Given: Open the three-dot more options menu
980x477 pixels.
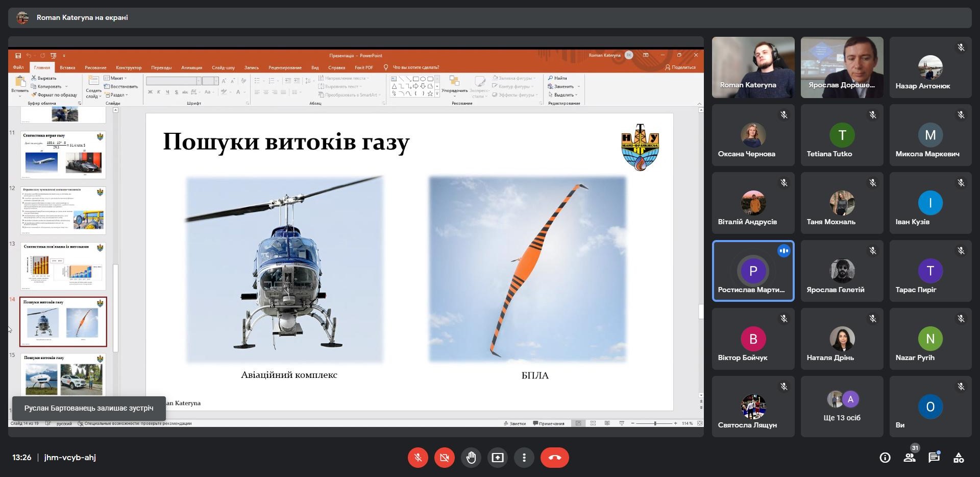Looking at the screenshot, I should point(524,458).
